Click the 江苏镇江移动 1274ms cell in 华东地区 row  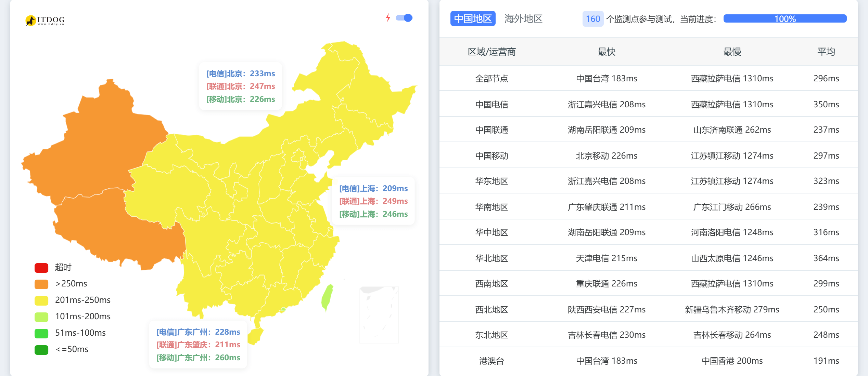pyautogui.click(x=732, y=181)
